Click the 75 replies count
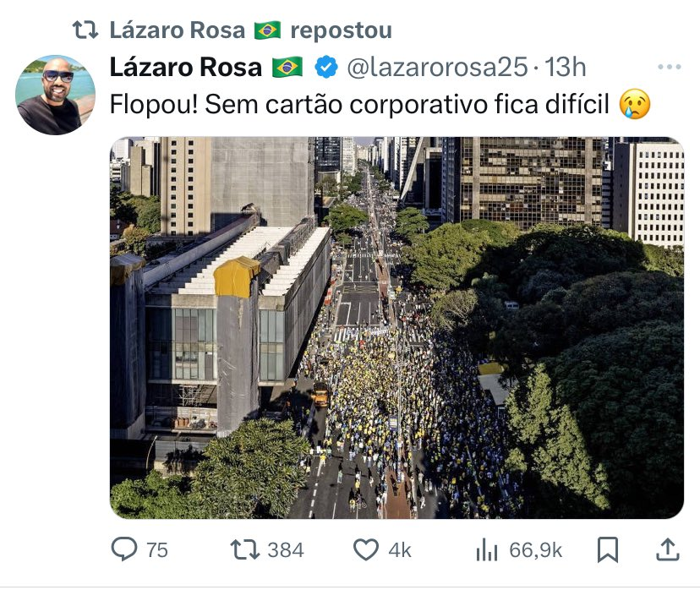 (157, 550)
